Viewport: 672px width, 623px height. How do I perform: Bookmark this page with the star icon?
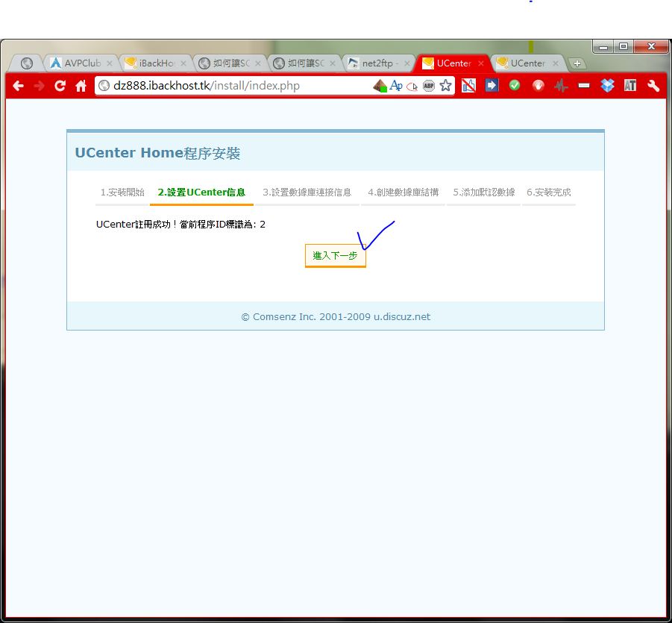445,86
